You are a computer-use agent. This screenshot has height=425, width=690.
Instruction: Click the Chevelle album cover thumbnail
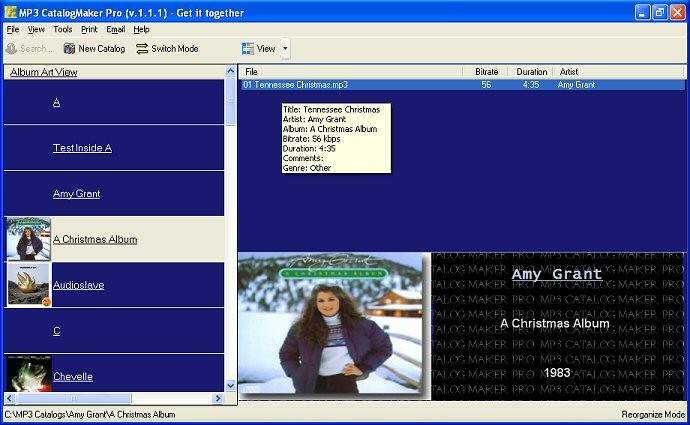29,373
